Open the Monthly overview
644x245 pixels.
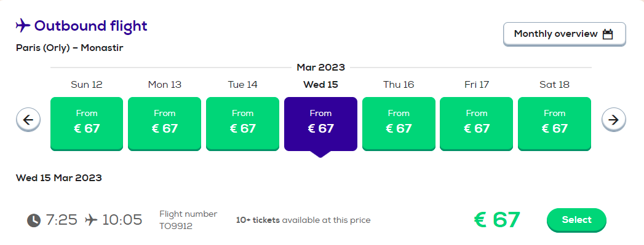(564, 34)
